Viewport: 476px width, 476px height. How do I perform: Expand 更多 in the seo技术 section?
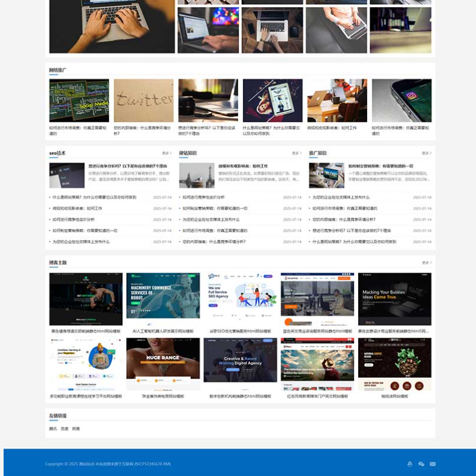coord(167,154)
